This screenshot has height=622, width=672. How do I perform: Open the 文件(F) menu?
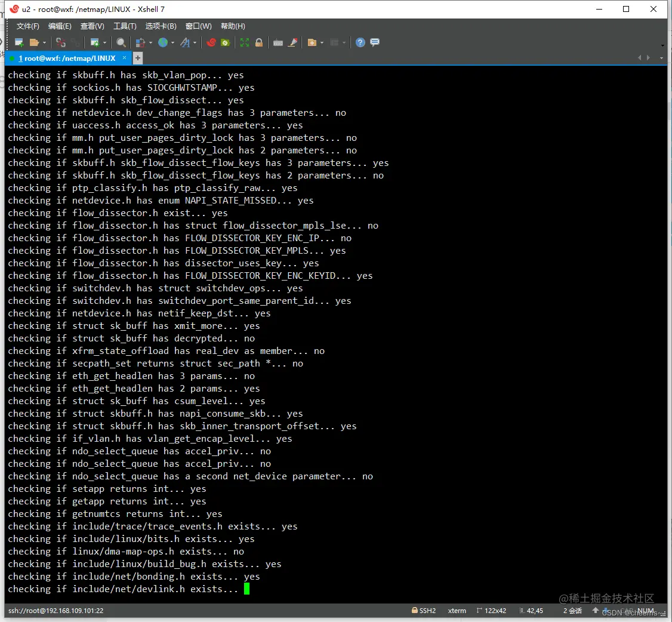click(x=28, y=26)
